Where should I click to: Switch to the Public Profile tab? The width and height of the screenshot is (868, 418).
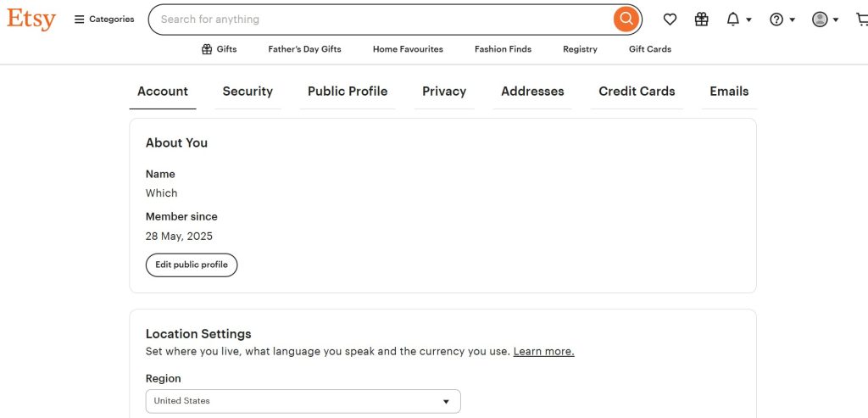[x=348, y=92]
